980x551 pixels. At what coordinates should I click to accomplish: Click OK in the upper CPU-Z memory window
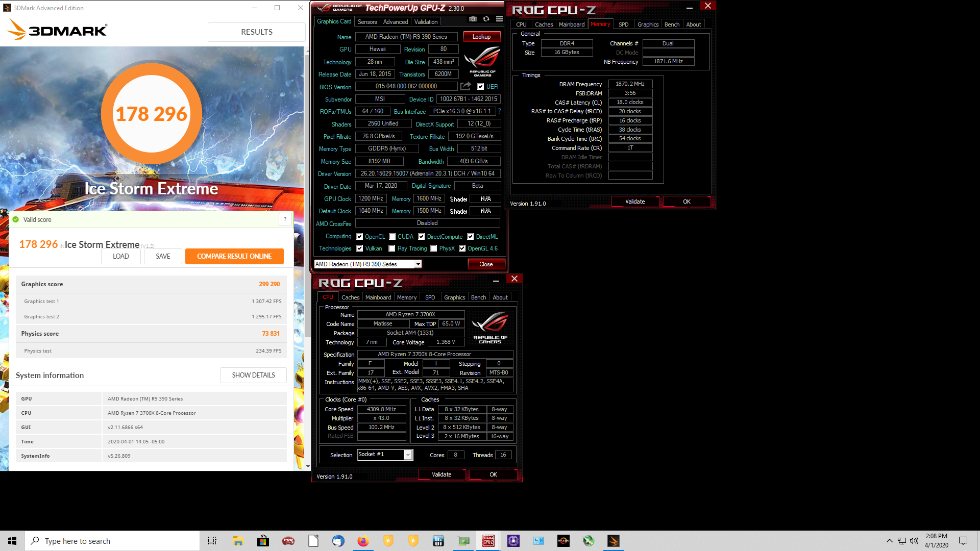point(687,202)
